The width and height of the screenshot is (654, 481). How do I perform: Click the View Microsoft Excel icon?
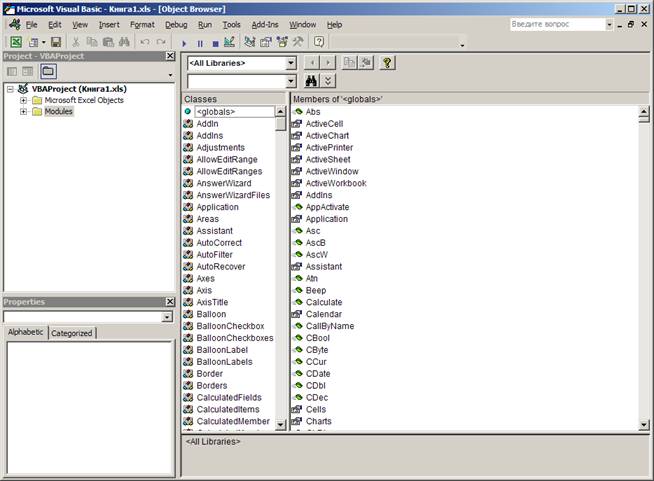coord(16,42)
